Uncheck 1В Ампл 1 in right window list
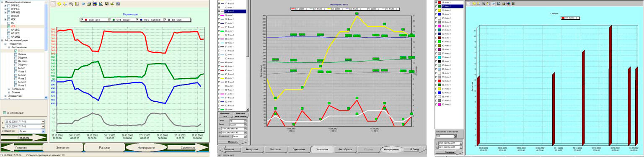 (x=436, y=3)
